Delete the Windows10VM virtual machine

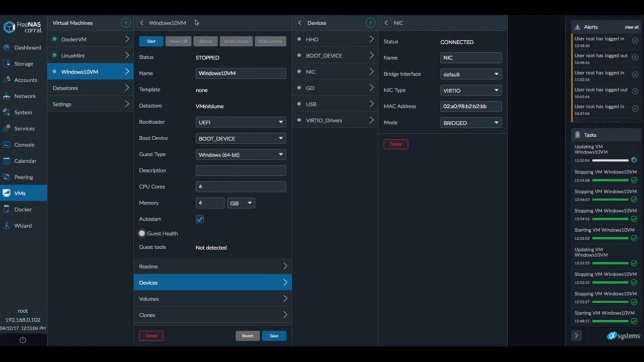pyautogui.click(x=151, y=336)
